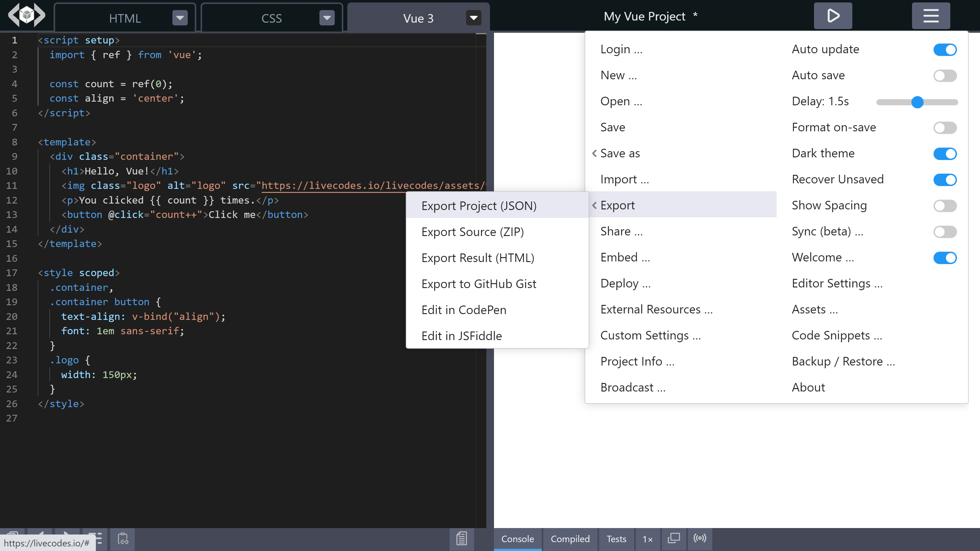Enable the Auto save toggle
Screen dimensions: 980x551
(945, 76)
